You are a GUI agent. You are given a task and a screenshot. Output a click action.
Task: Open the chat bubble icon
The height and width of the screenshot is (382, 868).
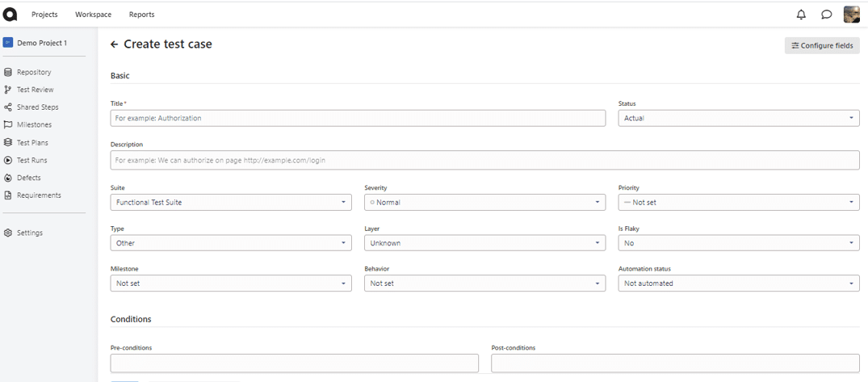pos(826,15)
